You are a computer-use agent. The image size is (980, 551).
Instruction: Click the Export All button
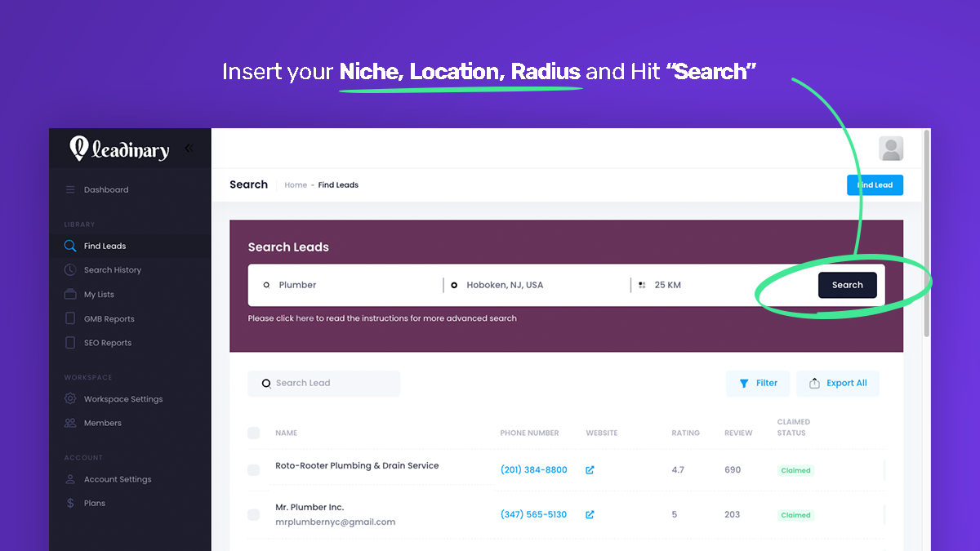point(838,384)
